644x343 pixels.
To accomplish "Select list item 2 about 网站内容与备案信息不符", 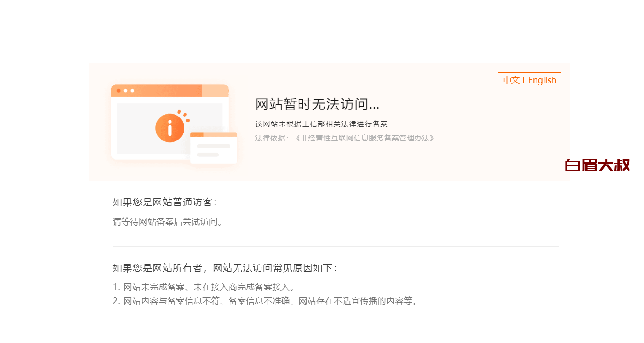I will coord(265,301).
